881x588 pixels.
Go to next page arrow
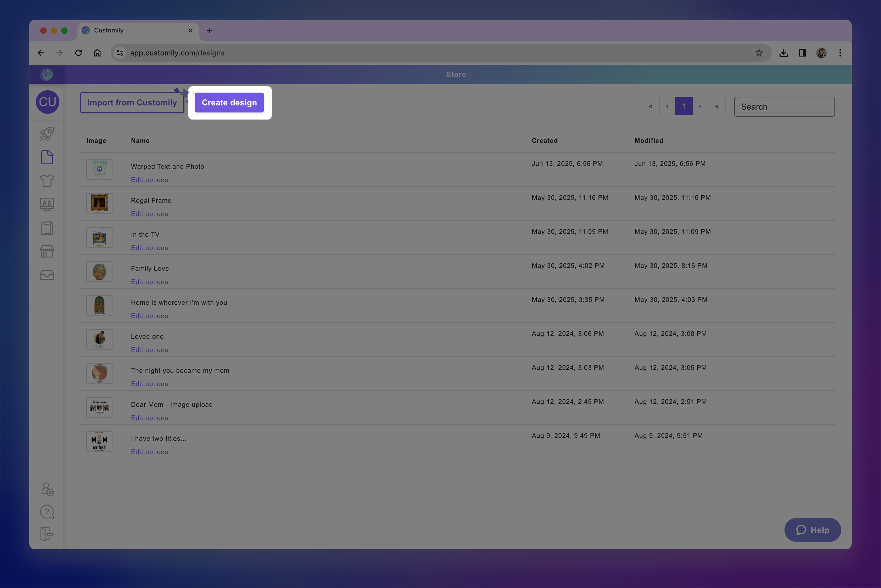[x=700, y=106]
